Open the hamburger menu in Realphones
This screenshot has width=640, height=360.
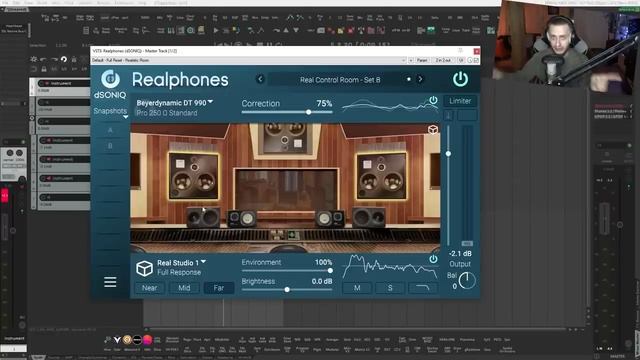coord(110,282)
